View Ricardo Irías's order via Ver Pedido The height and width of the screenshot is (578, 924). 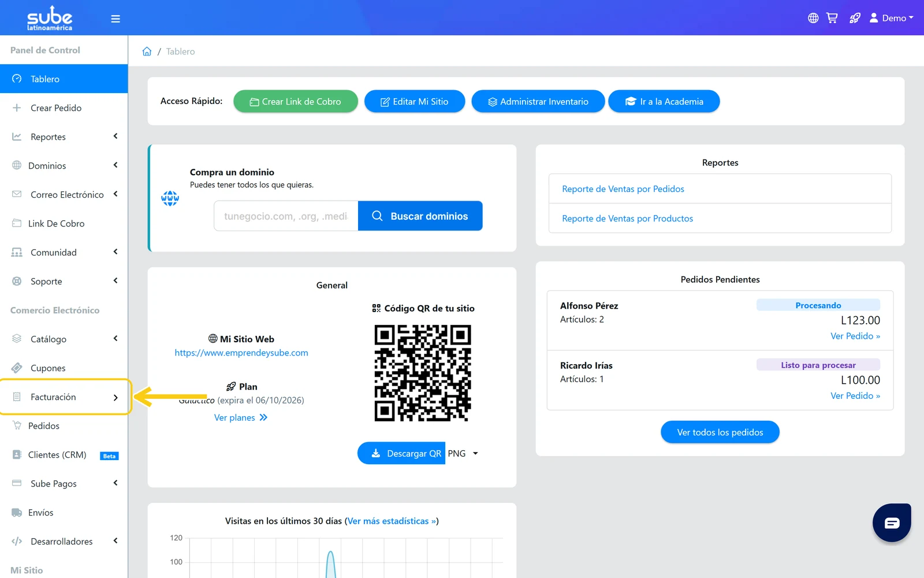click(x=855, y=395)
